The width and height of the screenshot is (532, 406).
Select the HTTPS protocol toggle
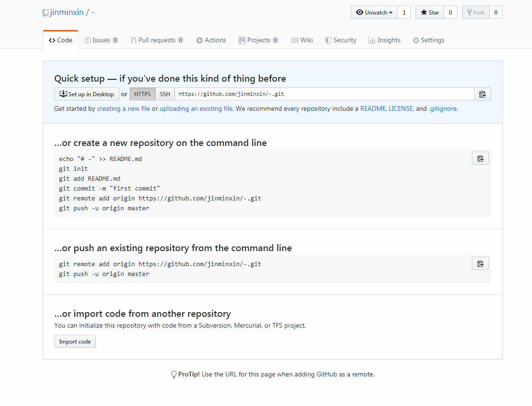pos(142,94)
